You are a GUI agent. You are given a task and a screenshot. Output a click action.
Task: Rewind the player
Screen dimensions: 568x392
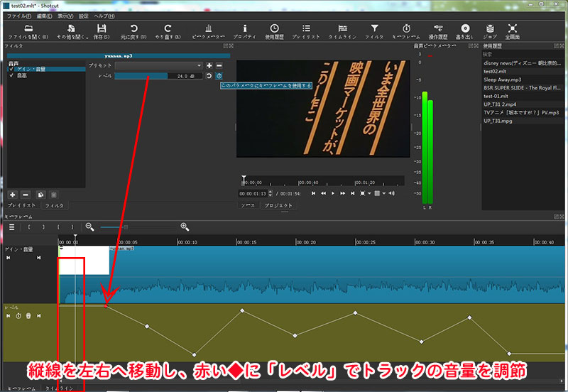[323, 193]
